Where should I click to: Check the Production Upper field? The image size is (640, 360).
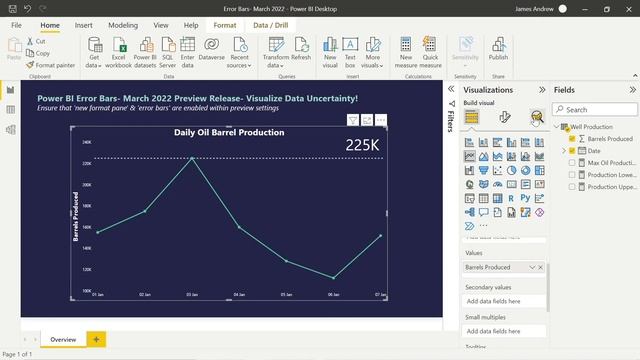click(572, 187)
